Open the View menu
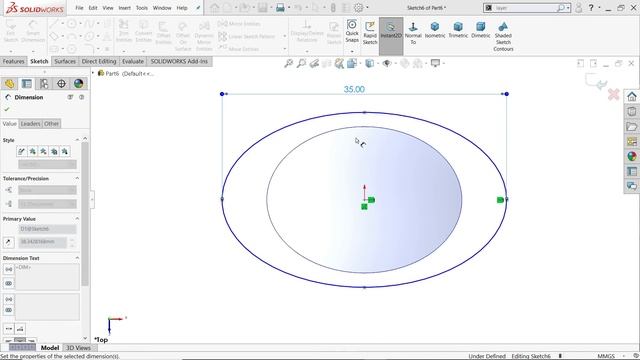The image size is (640, 360). [108, 8]
